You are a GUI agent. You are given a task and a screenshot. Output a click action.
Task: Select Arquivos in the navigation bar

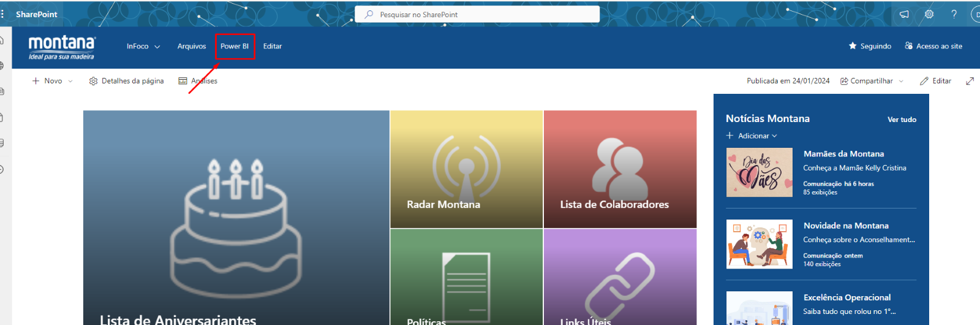tap(192, 47)
